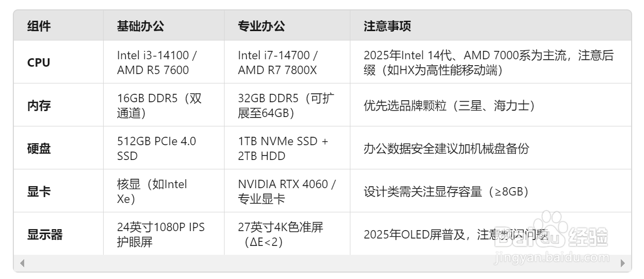Click the 硬盘 row label
The image size is (644, 279).
coord(38,149)
